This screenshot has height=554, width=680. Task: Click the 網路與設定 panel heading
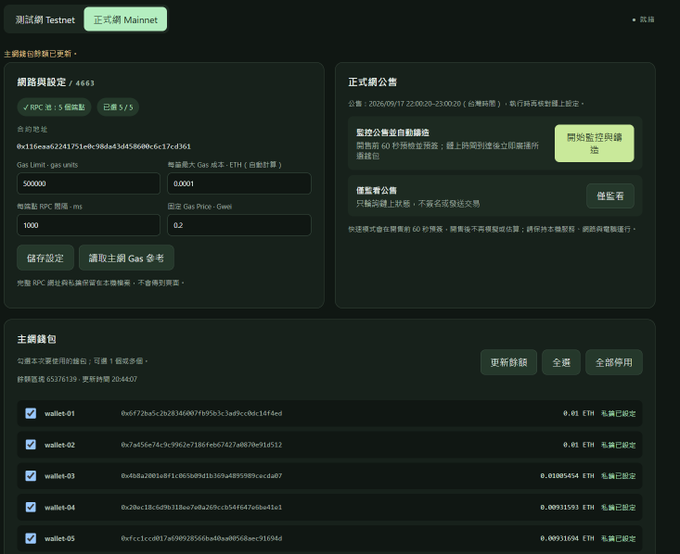(x=41, y=82)
